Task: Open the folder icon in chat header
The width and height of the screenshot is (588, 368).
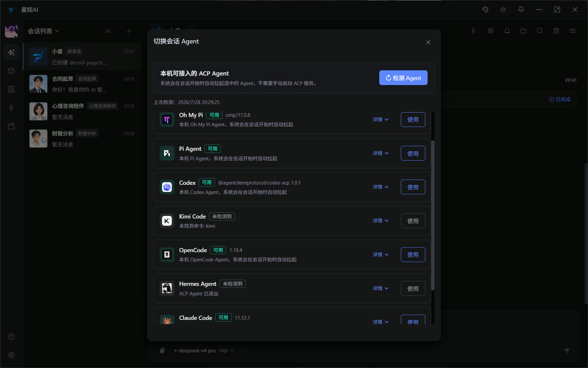Action: pyautogui.click(x=524, y=31)
